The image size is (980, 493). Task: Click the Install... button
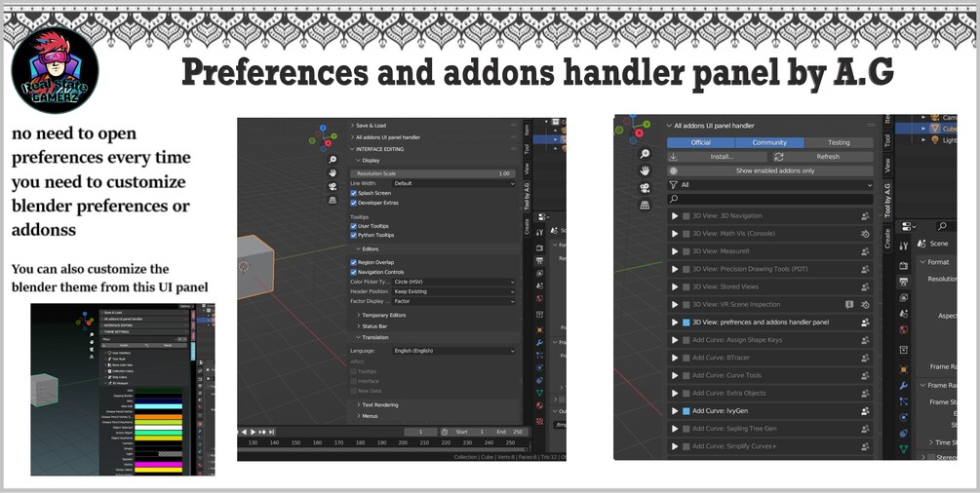pos(717,157)
